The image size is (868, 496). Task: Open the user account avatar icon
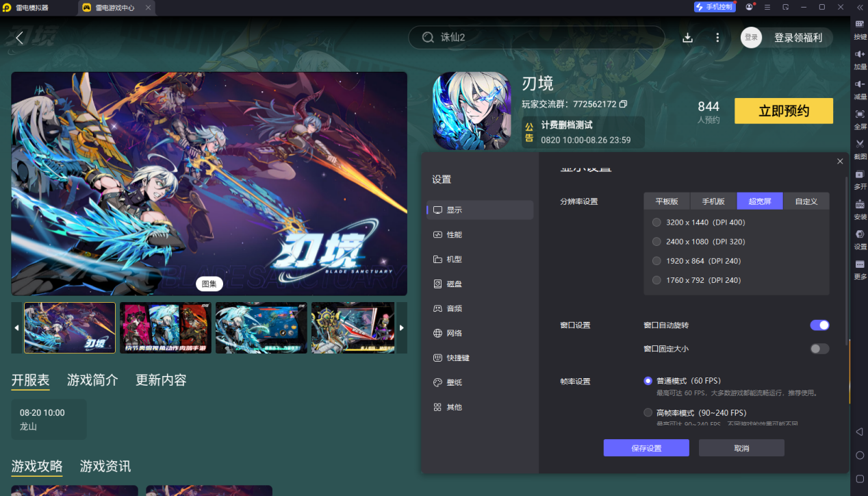pos(750,7)
